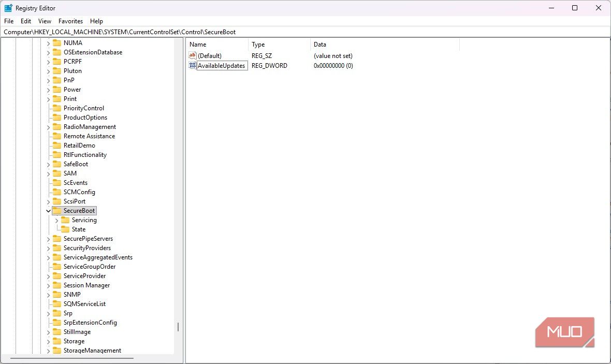Click the PnP folder icon
611x364 pixels.
click(x=57, y=80)
